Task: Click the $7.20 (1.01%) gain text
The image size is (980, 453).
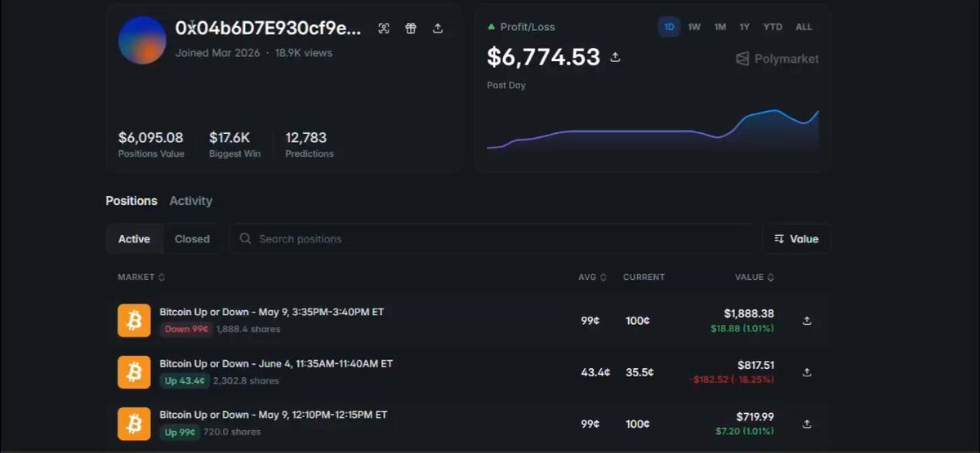Action: 745,431
